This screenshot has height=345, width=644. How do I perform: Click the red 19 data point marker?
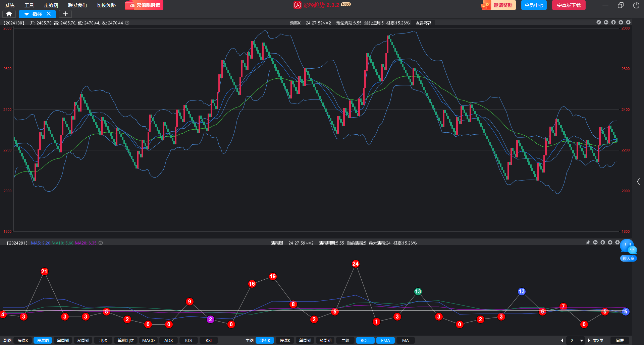point(273,276)
